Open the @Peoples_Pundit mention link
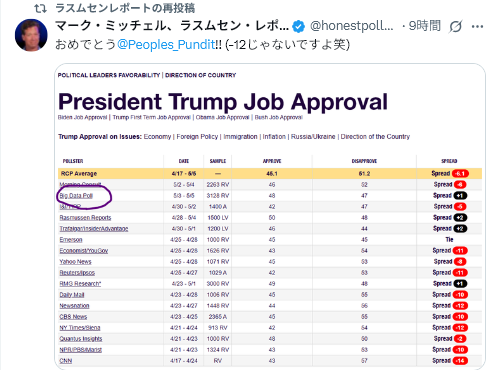The height and width of the screenshot is (370, 493). pyautogui.click(x=166, y=44)
